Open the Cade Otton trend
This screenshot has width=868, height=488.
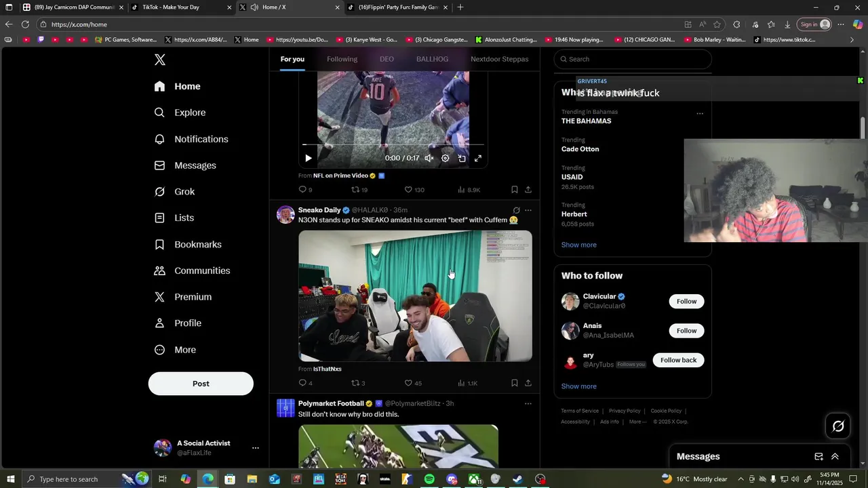point(580,149)
